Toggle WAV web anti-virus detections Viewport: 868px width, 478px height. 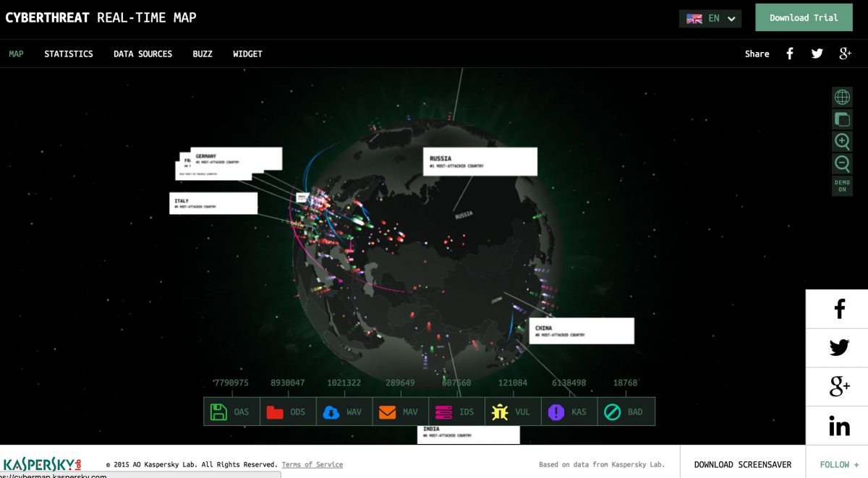tap(344, 411)
